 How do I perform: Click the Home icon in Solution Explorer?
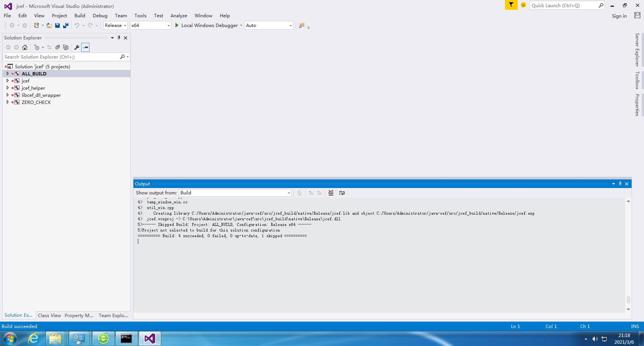point(25,47)
